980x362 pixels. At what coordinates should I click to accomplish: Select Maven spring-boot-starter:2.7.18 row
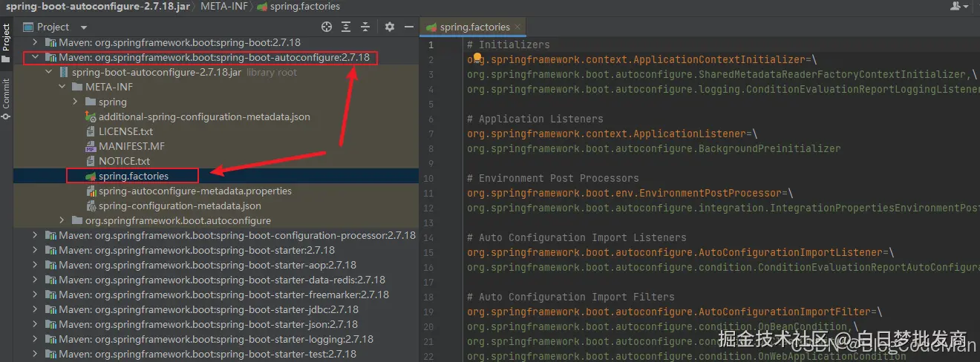point(215,251)
